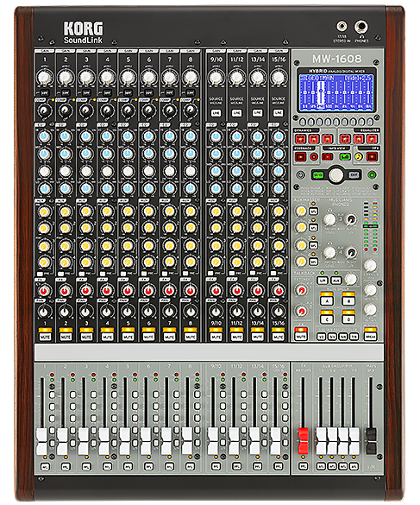Click the first red button in the DYNAMICS section
The image size is (420, 505).
[x=301, y=139]
